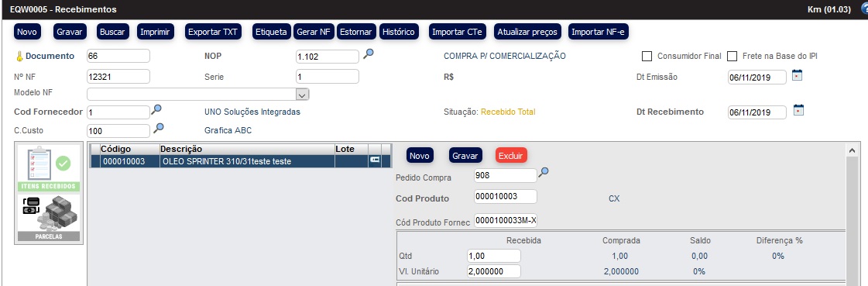Open Pedido Compra search magnifier
Screen dimensions: 868x286
click(x=544, y=172)
